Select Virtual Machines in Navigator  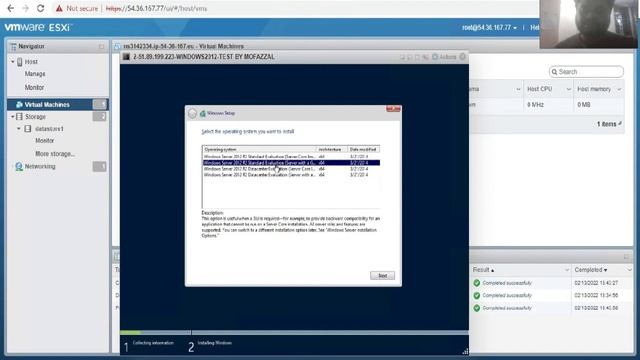click(47, 104)
